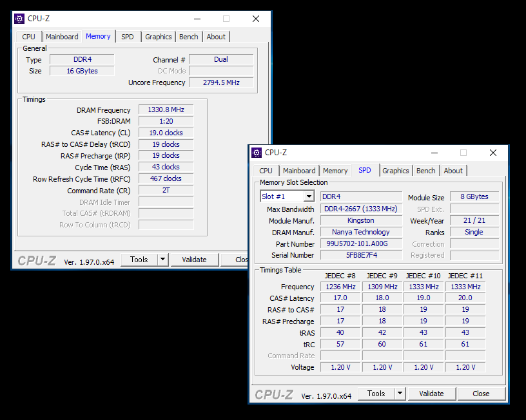Click the empty DRAM Idle Timer field

tap(166, 202)
